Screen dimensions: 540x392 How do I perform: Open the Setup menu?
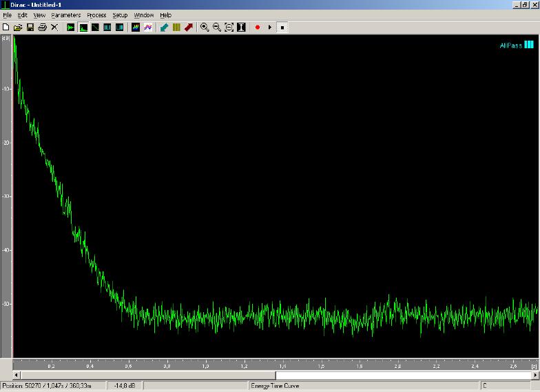point(120,14)
